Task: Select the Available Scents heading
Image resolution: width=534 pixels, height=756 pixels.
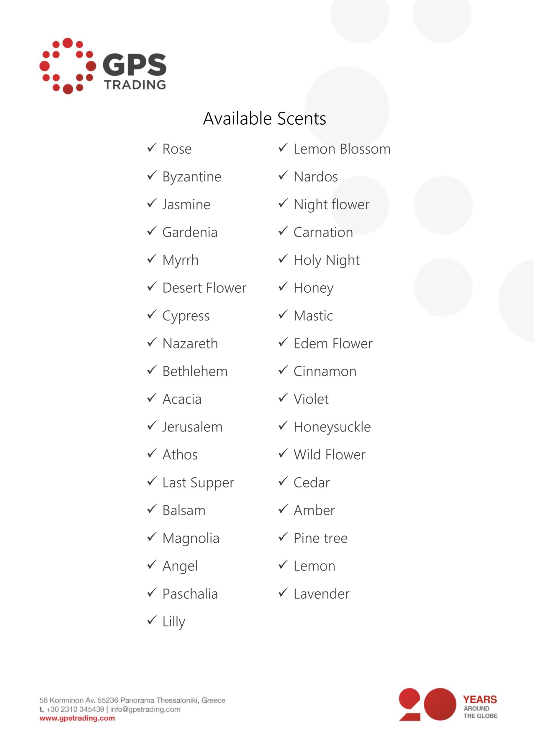Action: 265,118
